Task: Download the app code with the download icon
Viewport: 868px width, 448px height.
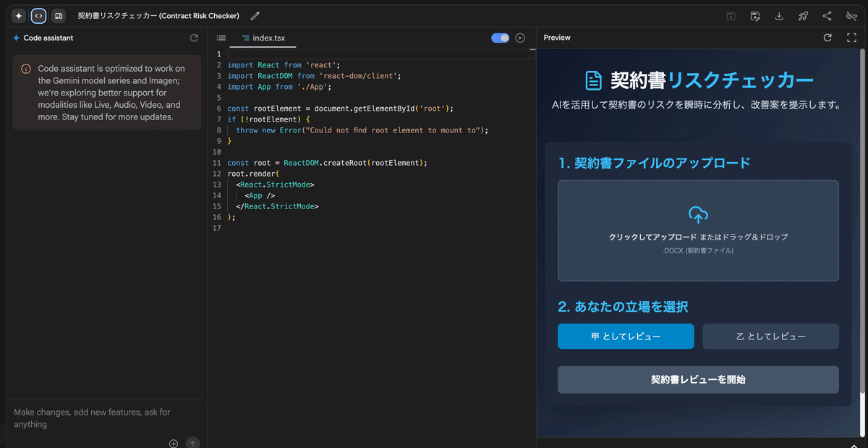Action: (x=780, y=15)
